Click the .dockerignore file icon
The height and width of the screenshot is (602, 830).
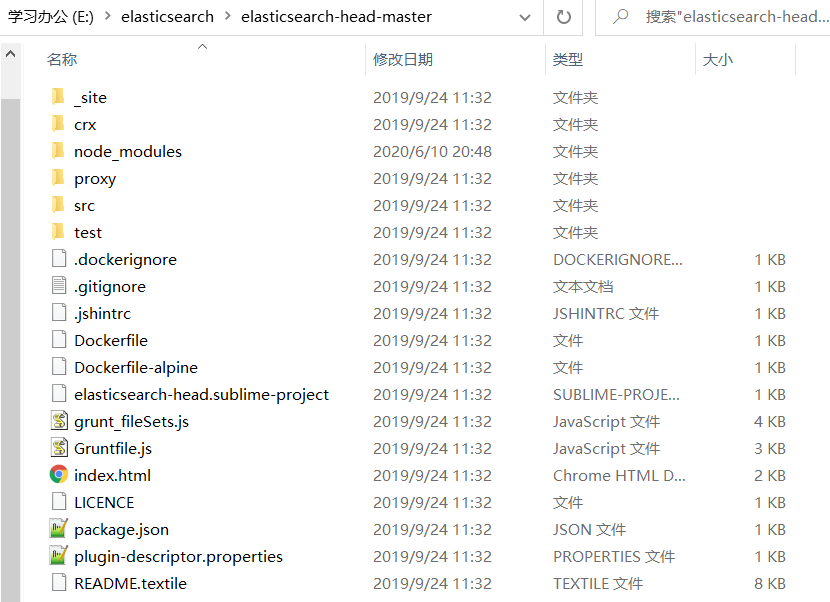pyautogui.click(x=59, y=259)
